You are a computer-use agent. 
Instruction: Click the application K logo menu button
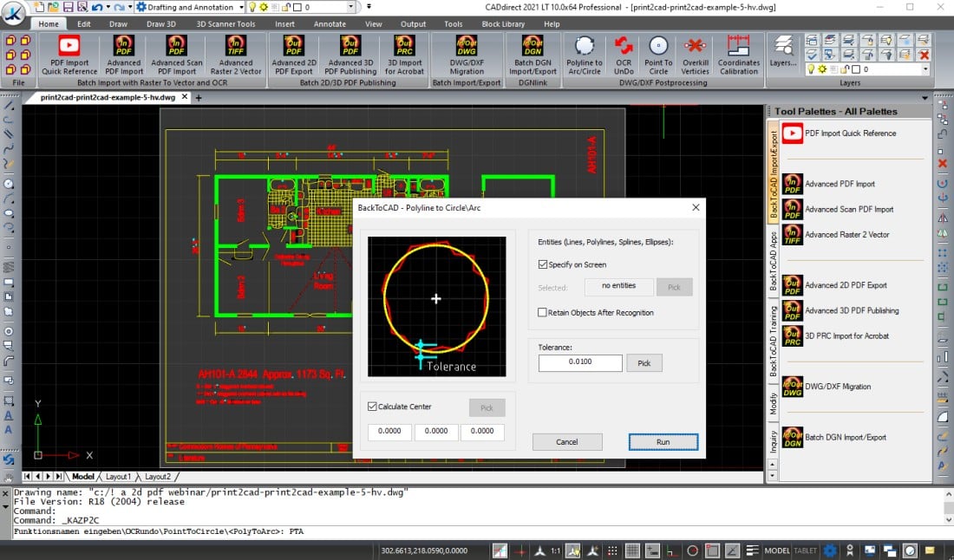[13, 13]
